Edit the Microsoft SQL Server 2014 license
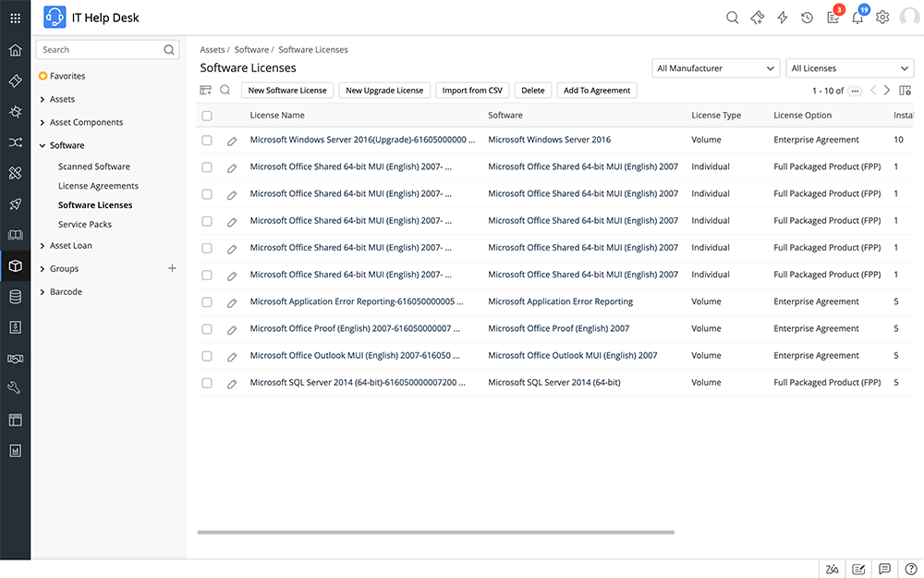 point(232,382)
